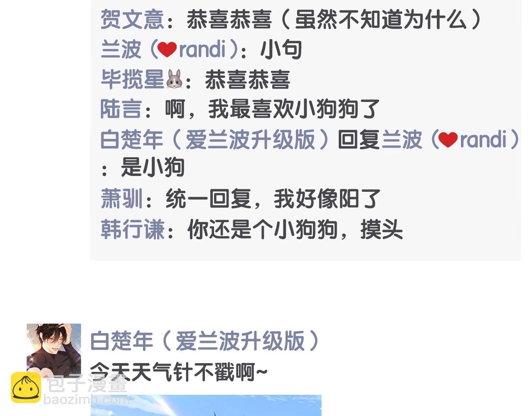
Task: Click post author name 白楚年（爱兰波升级版）
Action: 205,341
